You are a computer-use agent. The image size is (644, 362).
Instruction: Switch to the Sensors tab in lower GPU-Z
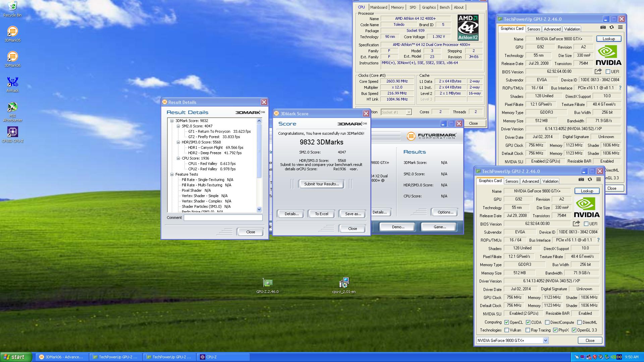(x=512, y=181)
